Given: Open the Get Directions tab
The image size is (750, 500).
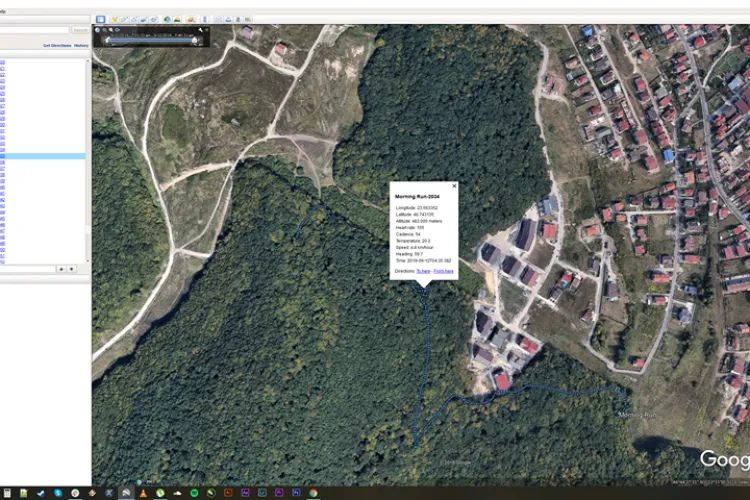Looking at the screenshot, I should pos(55,45).
